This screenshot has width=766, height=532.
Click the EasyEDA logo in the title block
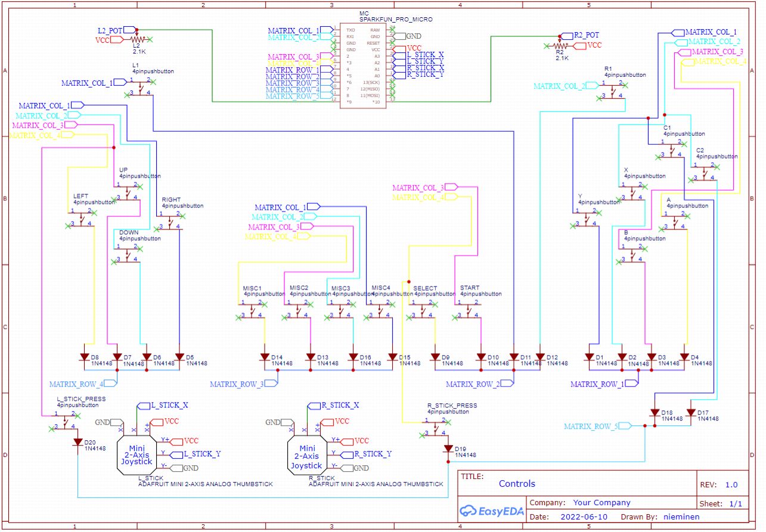click(x=491, y=511)
